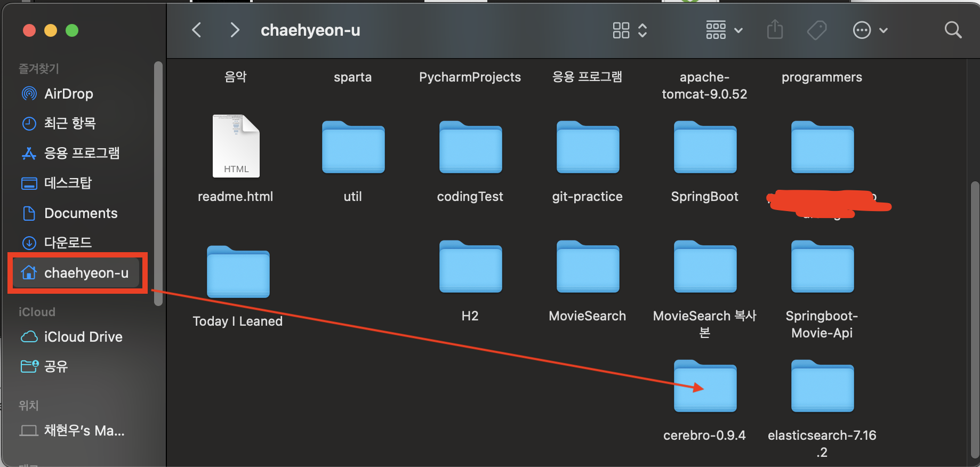This screenshot has width=980, height=467.
Task: Click the Tags toolbar icon
Action: pyautogui.click(x=817, y=30)
